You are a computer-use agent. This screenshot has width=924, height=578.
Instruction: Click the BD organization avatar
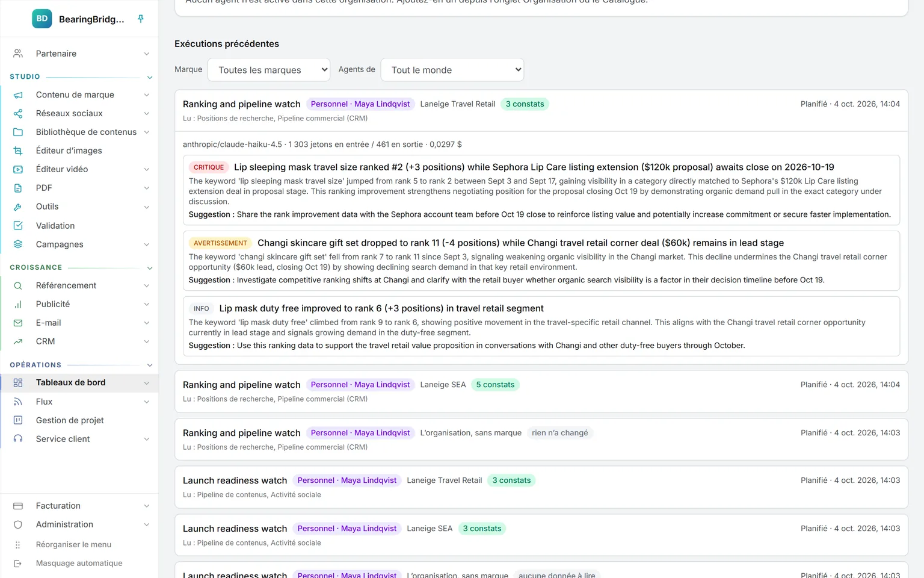point(42,19)
